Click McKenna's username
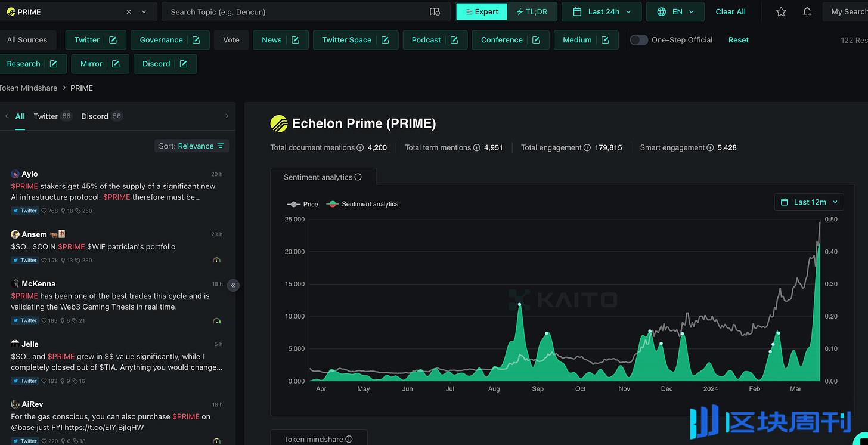The width and height of the screenshot is (868, 445). (38, 283)
